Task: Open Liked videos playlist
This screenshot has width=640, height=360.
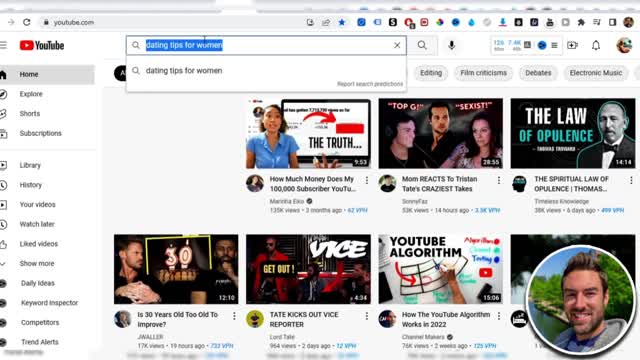Action: click(x=39, y=244)
